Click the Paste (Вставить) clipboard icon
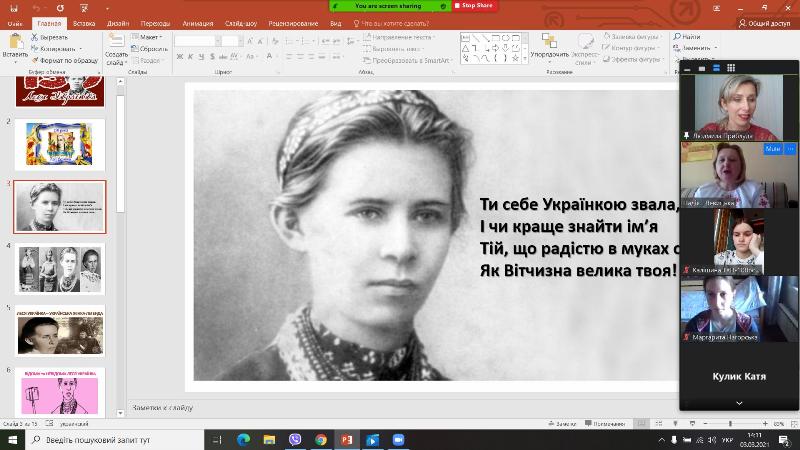Viewport: 800px width, 450px height. 15,42
